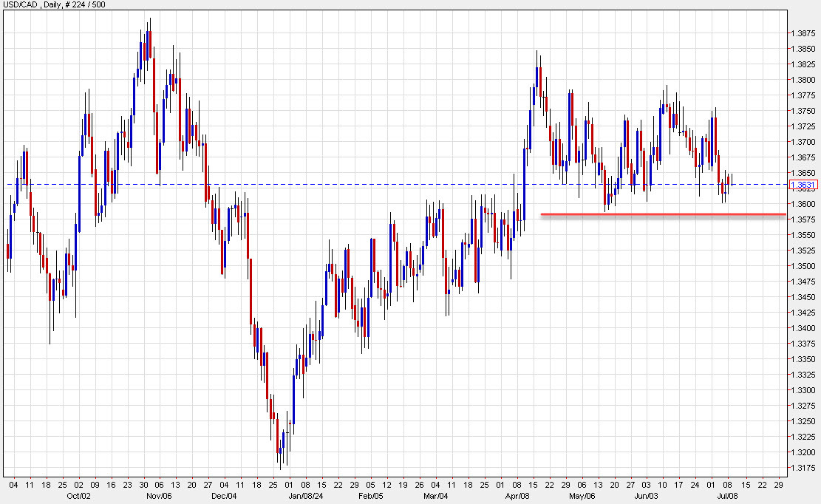Screen dimensions: 821x504
Task: Click the horizontal time axis at the chart bottom
Action: [x=406, y=486]
